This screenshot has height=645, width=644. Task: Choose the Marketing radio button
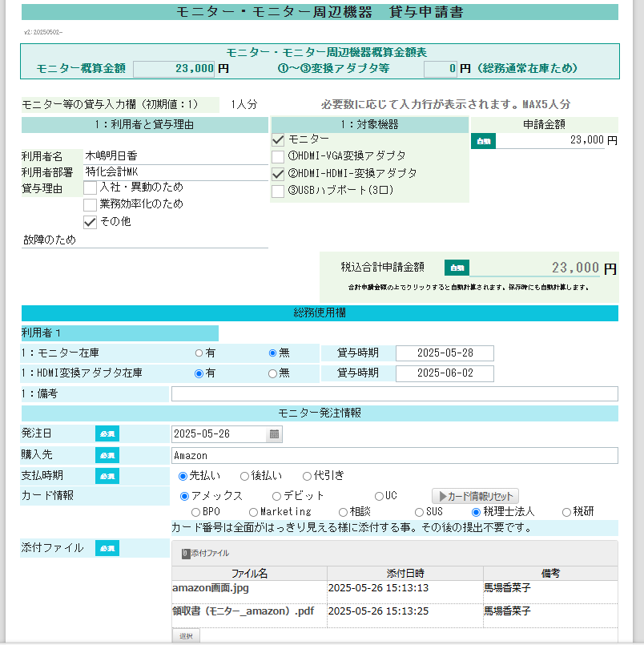tap(254, 512)
